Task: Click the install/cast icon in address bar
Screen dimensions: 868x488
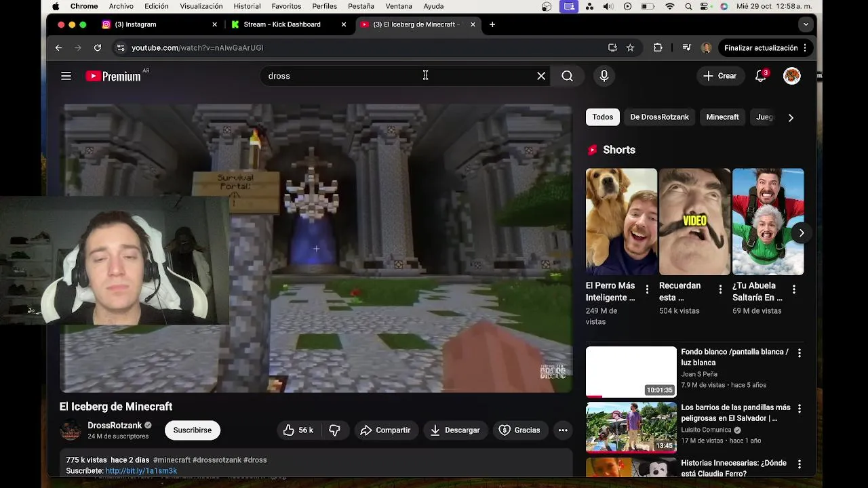Action: coord(612,47)
